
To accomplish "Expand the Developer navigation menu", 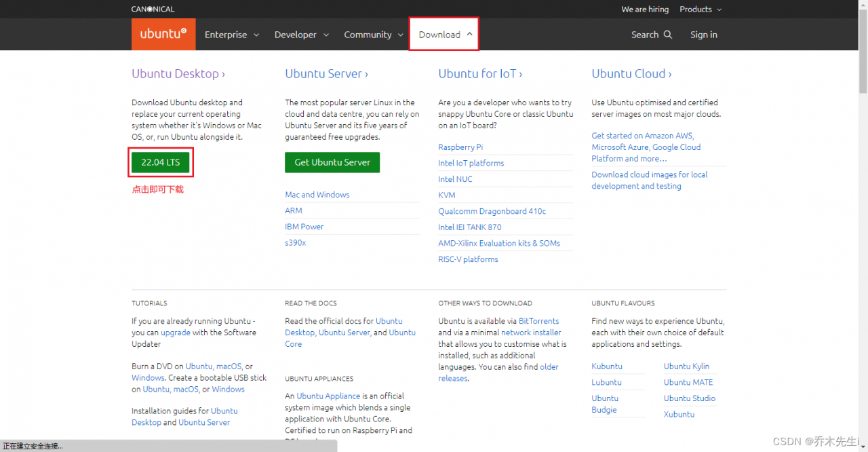I will [302, 35].
